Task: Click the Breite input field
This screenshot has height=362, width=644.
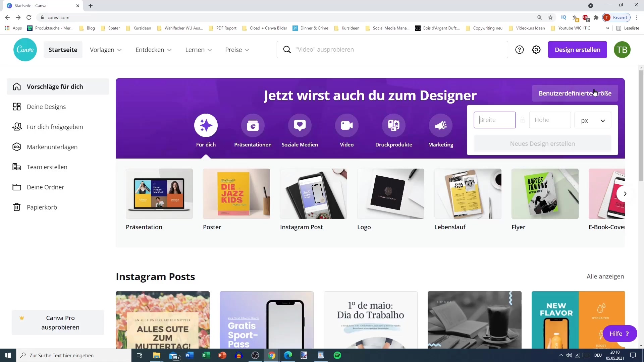Action: pyautogui.click(x=494, y=120)
